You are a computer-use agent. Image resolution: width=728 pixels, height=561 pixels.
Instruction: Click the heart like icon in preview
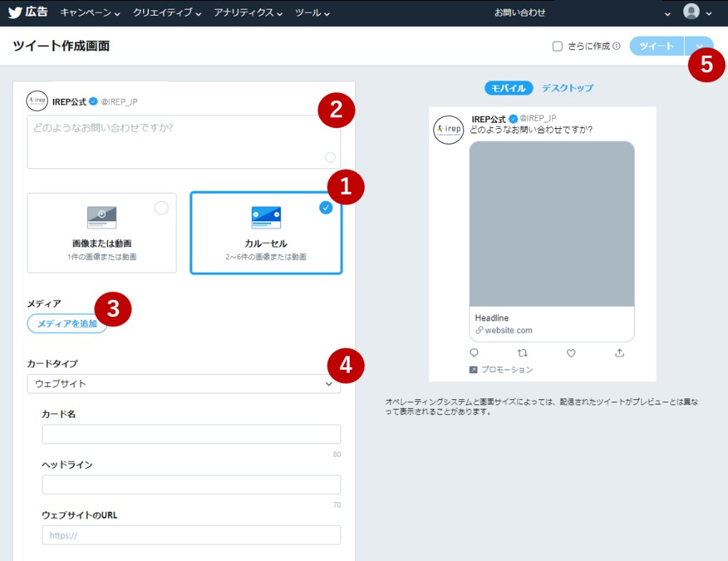click(x=571, y=353)
